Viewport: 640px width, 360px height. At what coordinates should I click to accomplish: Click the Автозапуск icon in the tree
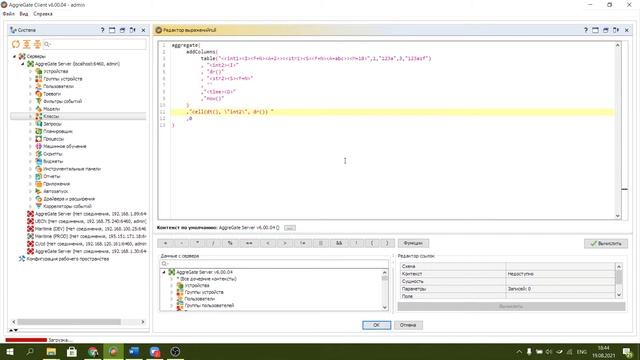click(x=39, y=191)
